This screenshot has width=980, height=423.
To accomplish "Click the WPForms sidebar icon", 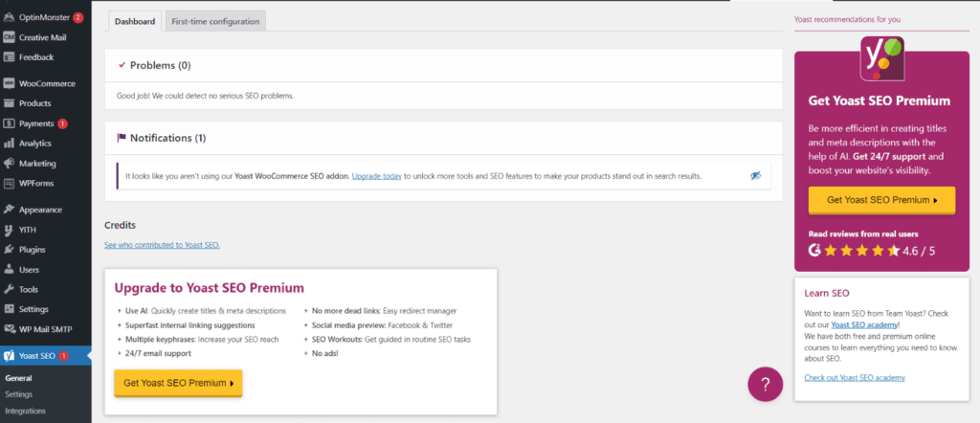I will [x=9, y=184].
